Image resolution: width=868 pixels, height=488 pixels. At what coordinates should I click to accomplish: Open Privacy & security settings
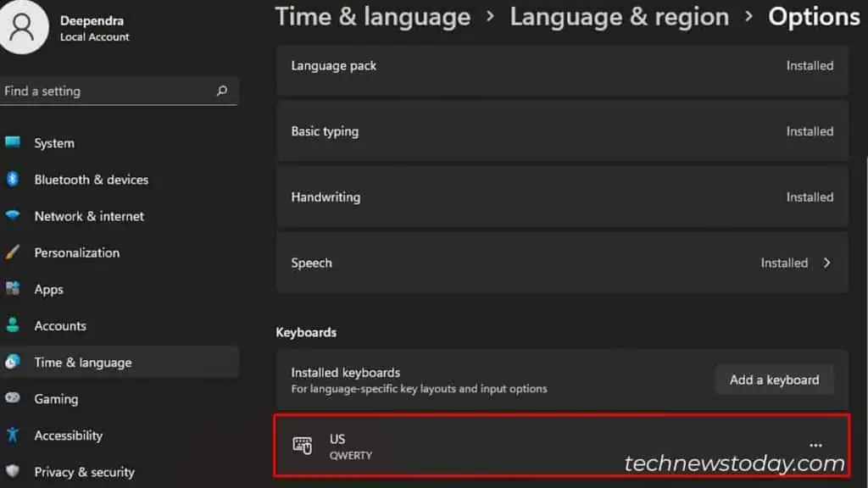[x=84, y=471]
